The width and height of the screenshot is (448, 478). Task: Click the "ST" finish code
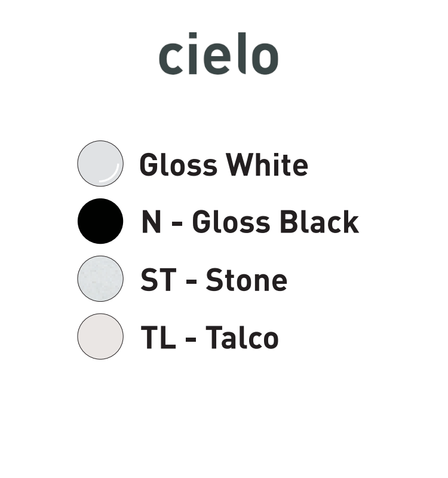click(x=158, y=280)
